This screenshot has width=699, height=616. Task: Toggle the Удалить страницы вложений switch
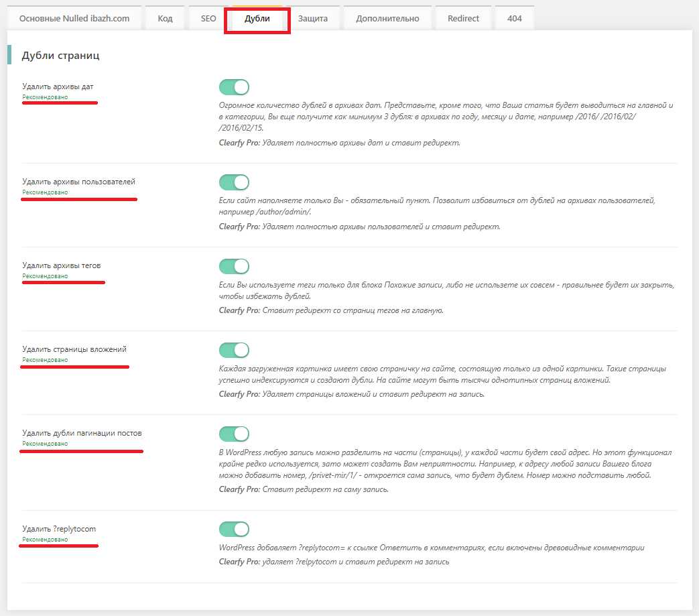[x=234, y=350]
